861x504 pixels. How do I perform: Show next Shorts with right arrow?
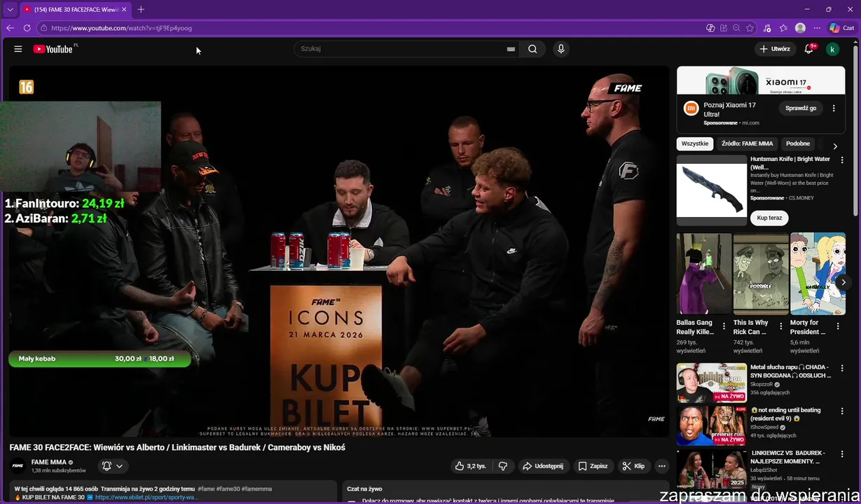click(843, 283)
